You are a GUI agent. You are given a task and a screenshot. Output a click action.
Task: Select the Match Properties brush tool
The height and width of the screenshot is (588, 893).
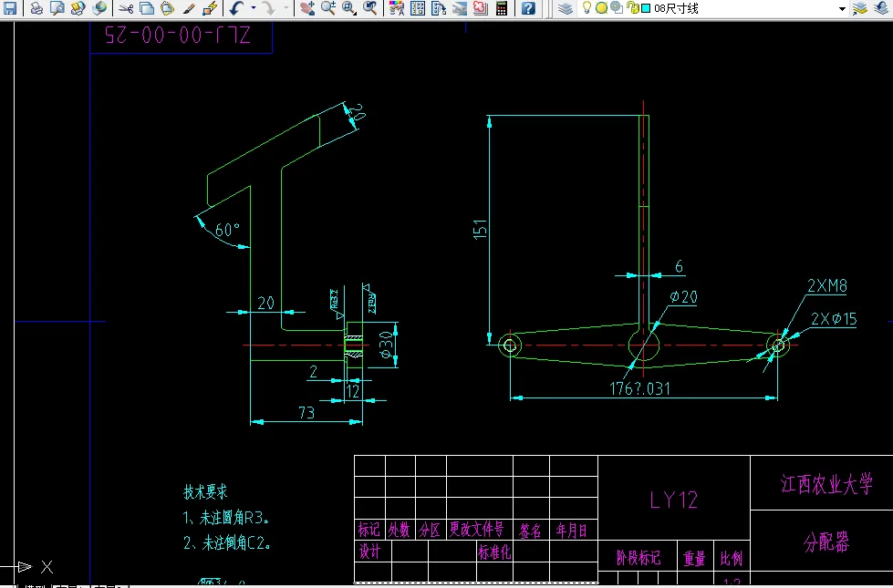pyautogui.click(x=189, y=8)
